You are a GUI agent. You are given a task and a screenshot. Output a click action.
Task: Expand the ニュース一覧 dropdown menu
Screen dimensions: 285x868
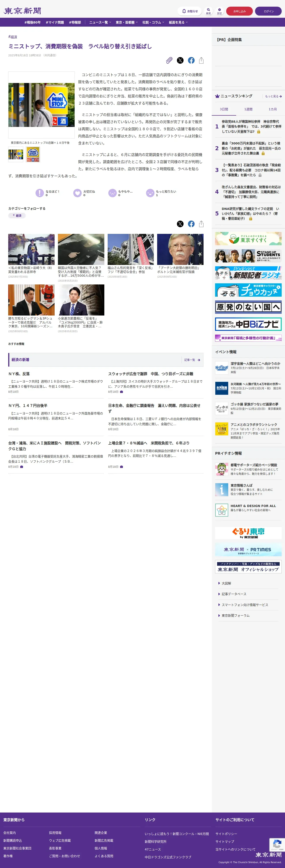coord(100,23)
